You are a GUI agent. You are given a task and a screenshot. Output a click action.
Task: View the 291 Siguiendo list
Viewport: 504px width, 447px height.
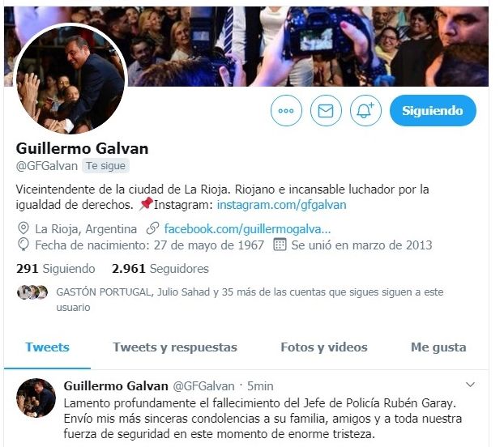pyautogui.click(x=56, y=269)
